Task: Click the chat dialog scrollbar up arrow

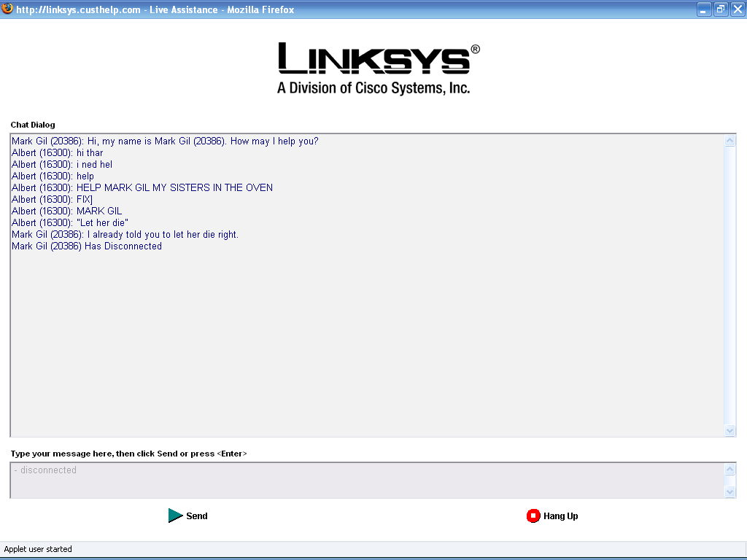Action: pyautogui.click(x=729, y=141)
